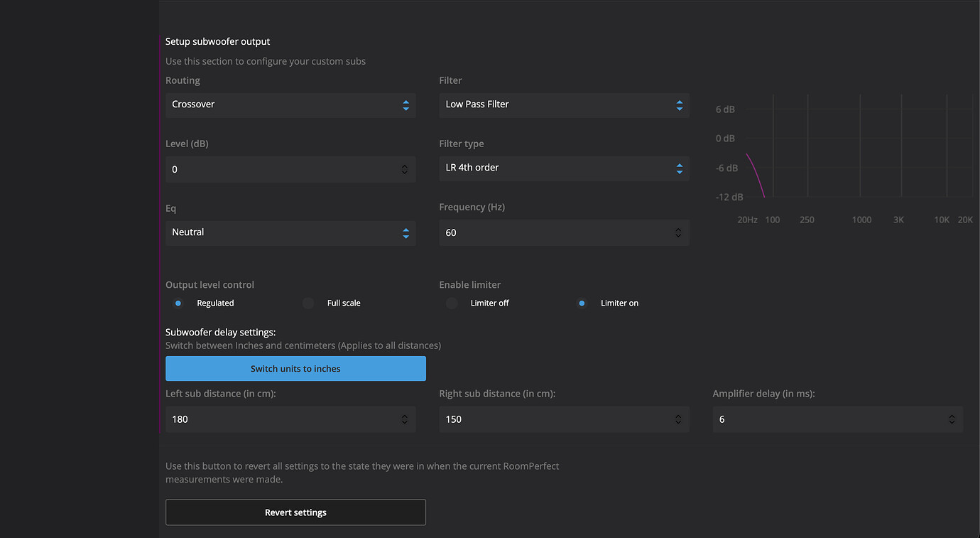Click the Right sub distance stepper arrows
Image resolution: width=980 pixels, height=538 pixels.
678,419
